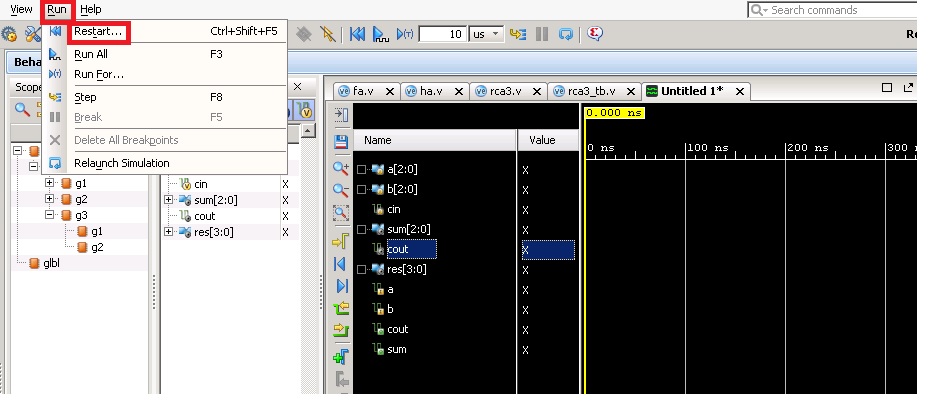The width and height of the screenshot is (949, 420).
Task: Expand the b[2:0] bus in the waveform
Action: 361,189
